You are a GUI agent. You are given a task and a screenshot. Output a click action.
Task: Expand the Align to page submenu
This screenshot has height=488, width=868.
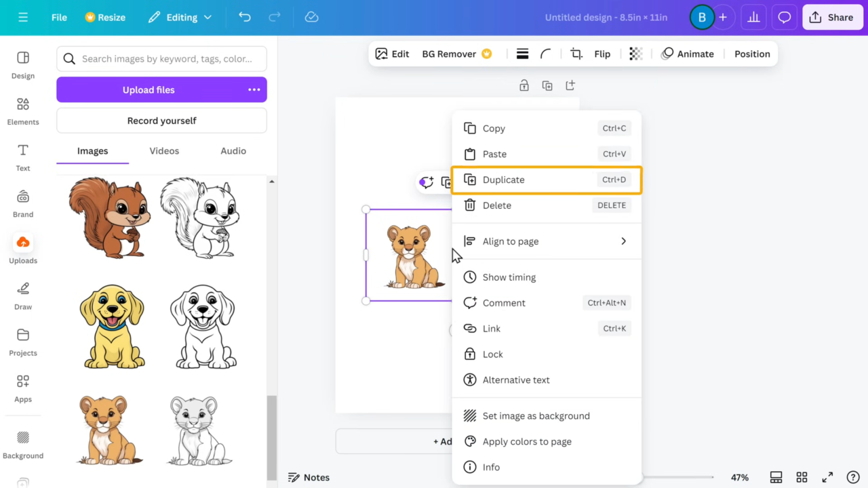(547, 241)
